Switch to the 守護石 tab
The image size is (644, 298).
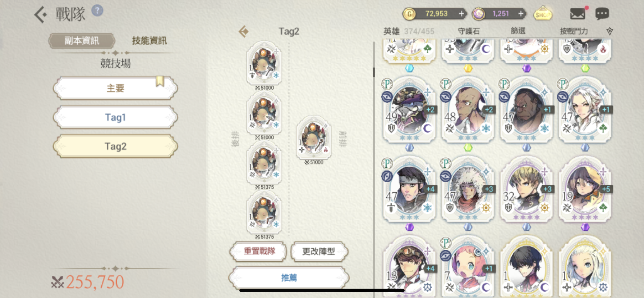tap(469, 31)
